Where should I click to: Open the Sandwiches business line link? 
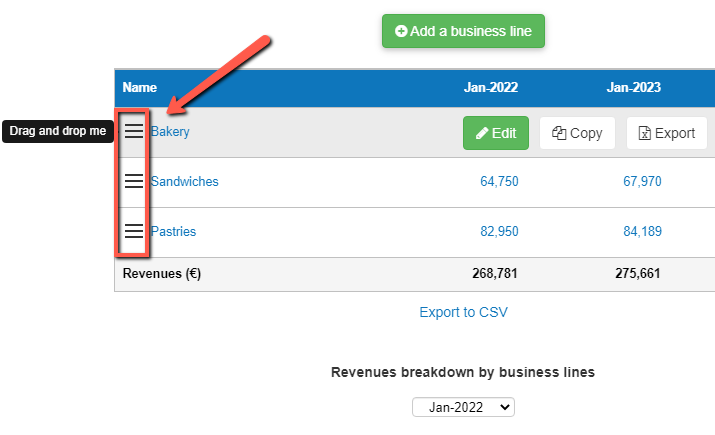[x=184, y=182]
